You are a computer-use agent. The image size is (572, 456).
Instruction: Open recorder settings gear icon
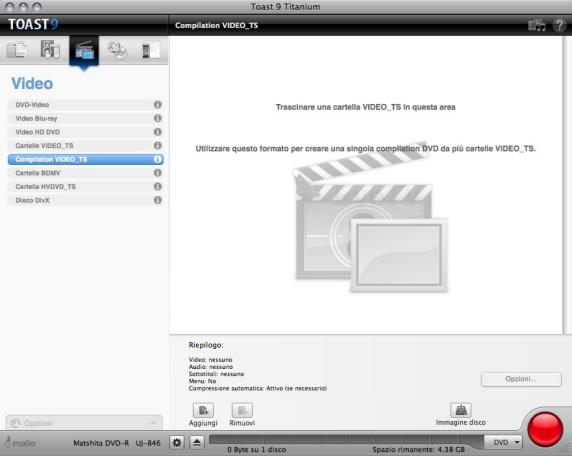pos(177,443)
